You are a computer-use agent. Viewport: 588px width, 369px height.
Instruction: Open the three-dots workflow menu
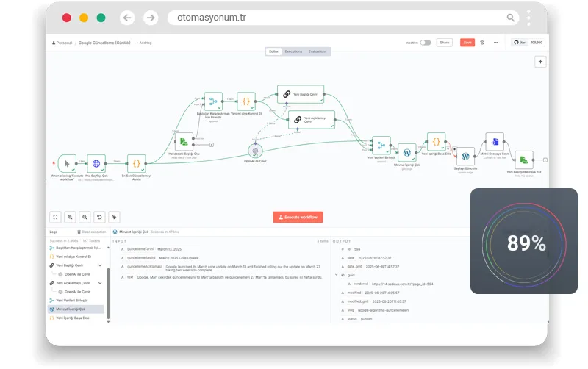[x=495, y=43]
